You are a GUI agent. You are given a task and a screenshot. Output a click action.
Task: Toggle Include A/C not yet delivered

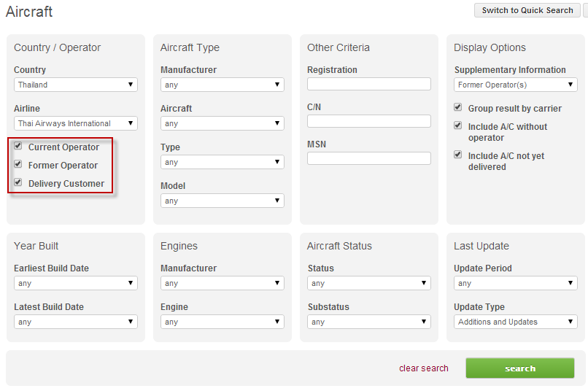click(458, 155)
